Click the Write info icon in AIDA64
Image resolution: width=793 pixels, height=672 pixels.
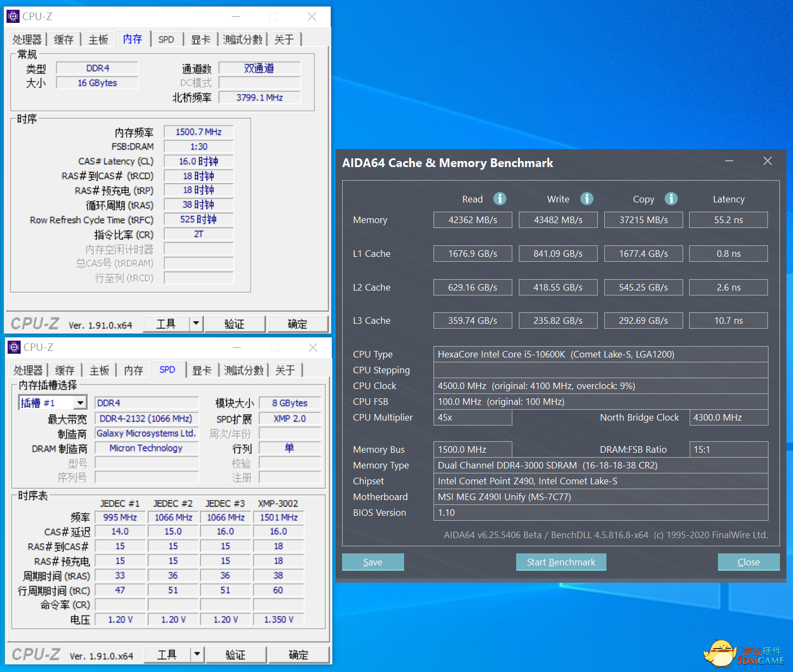(587, 199)
